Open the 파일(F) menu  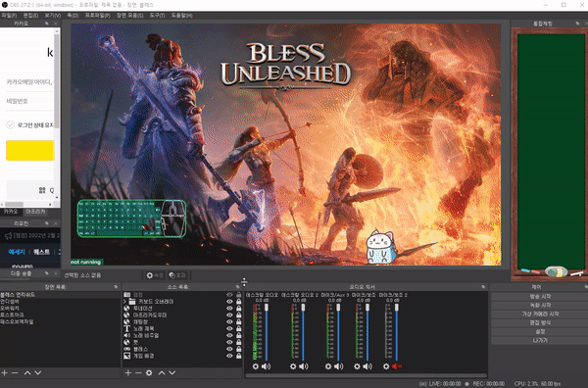pos(9,16)
